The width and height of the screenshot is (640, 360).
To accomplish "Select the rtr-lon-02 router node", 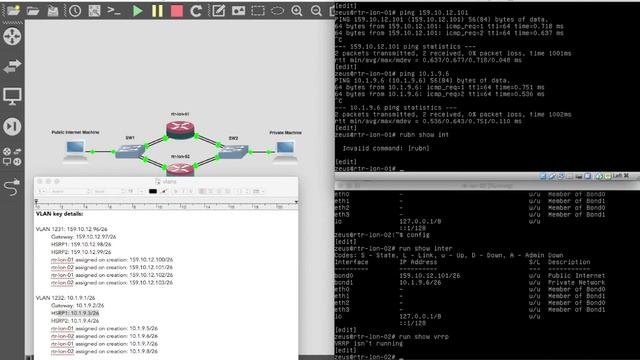I will click(180, 169).
